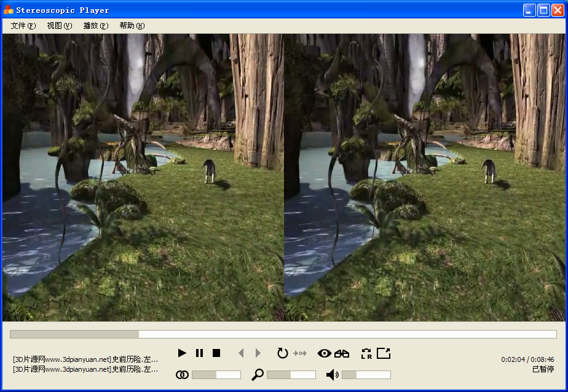The width and height of the screenshot is (568, 392).
Task: Click the loop playback icon
Action: [x=282, y=353]
